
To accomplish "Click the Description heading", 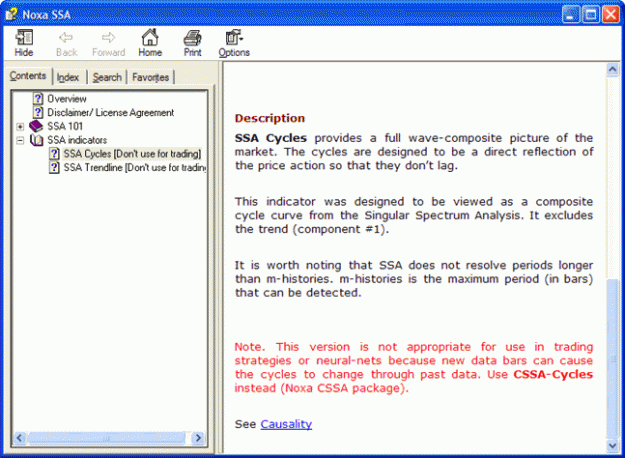I will click(x=270, y=118).
